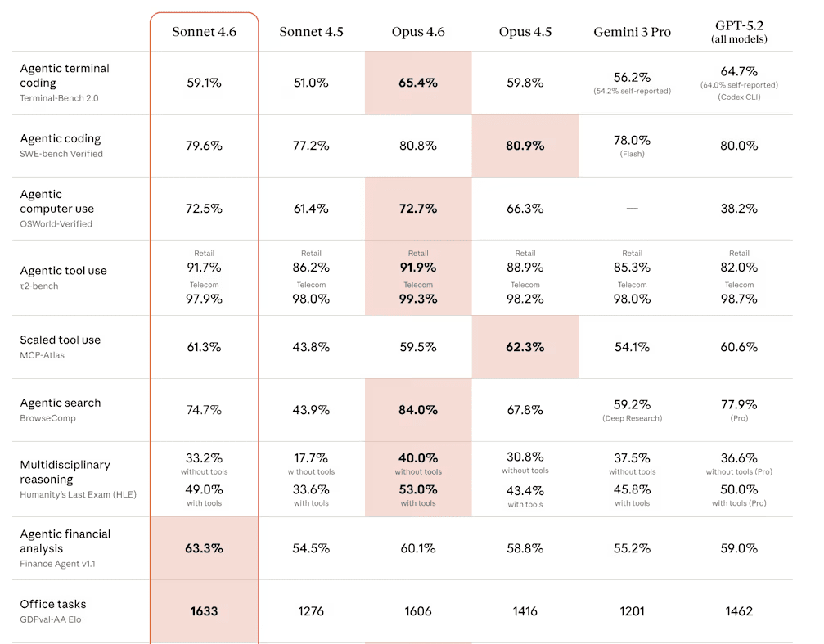Select the bold 1633 Office tasks score
The height and width of the screenshot is (644, 824).
pos(204,611)
